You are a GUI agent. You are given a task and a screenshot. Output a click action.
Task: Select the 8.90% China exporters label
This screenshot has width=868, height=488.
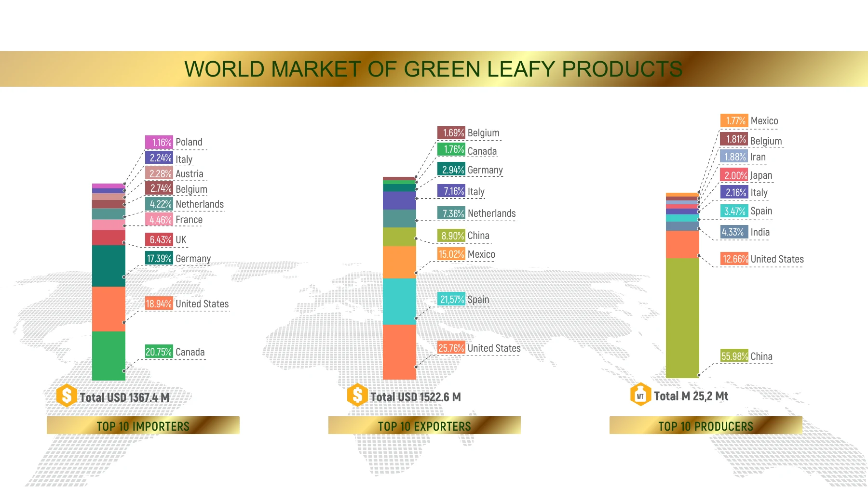point(463,235)
